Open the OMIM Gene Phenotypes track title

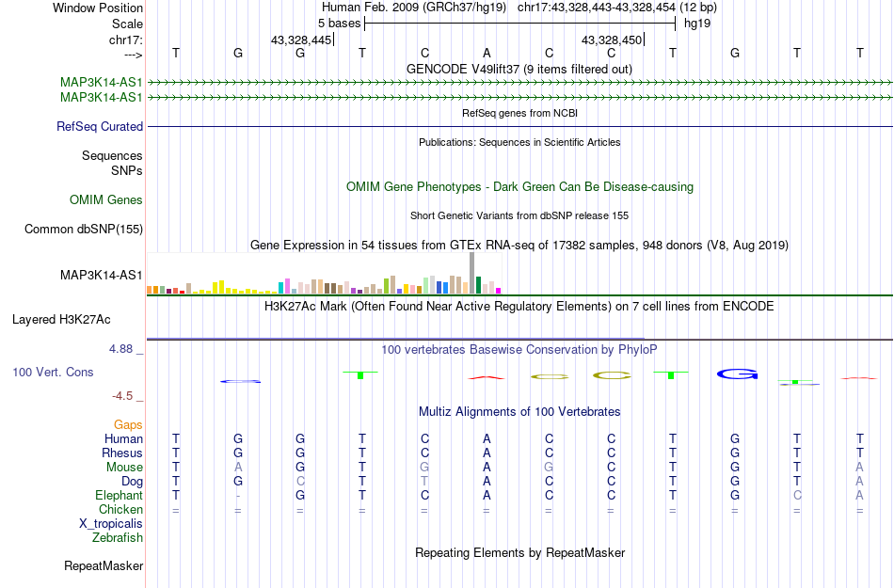pyautogui.click(x=519, y=187)
